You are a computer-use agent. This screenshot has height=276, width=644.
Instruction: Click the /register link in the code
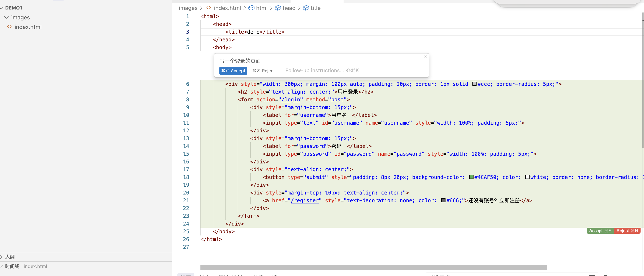click(305, 200)
